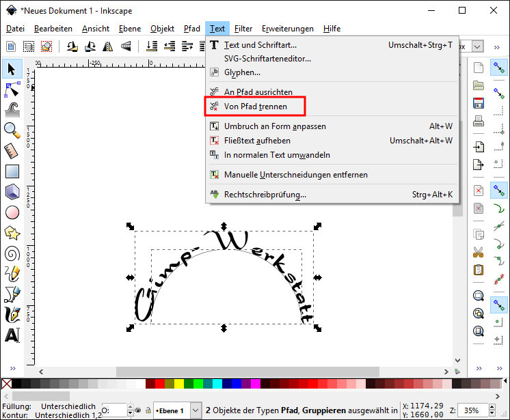Click Print icon in right toolbar
This screenshot has height=420, width=510.
[478, 121]
